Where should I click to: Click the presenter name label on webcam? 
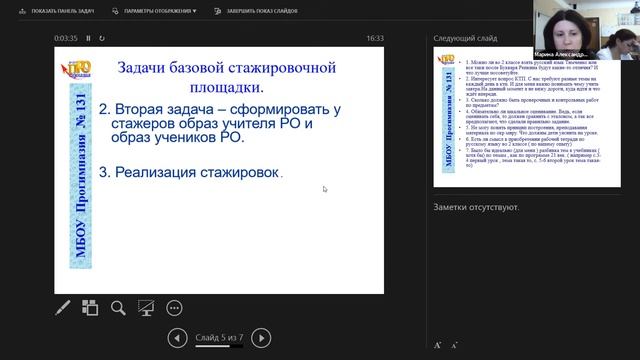560,54
